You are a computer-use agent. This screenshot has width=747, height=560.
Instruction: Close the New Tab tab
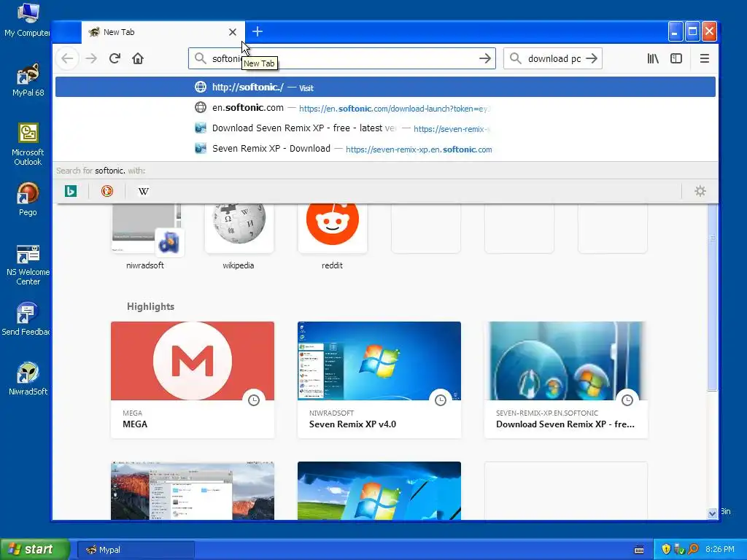tap(233, 32)
